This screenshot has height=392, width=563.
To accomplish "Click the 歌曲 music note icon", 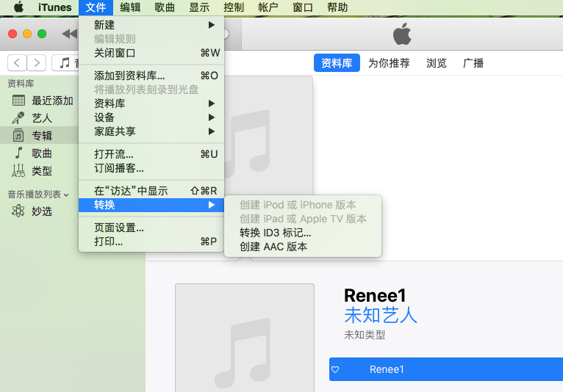I will 18,153.
